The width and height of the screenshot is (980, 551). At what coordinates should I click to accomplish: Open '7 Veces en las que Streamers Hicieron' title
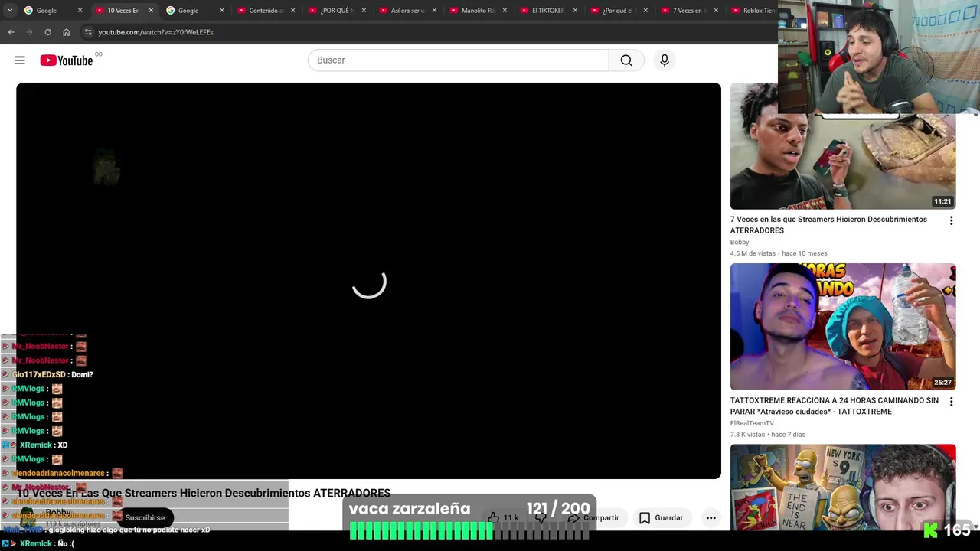[828, 225]
